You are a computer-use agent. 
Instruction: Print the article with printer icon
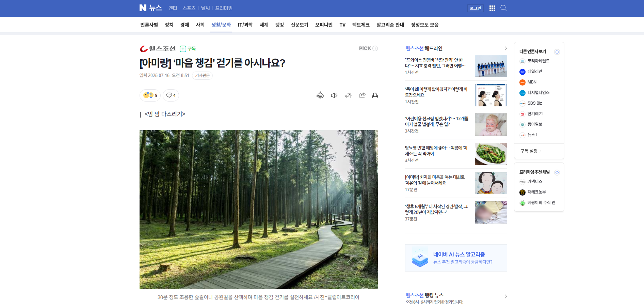375,95
